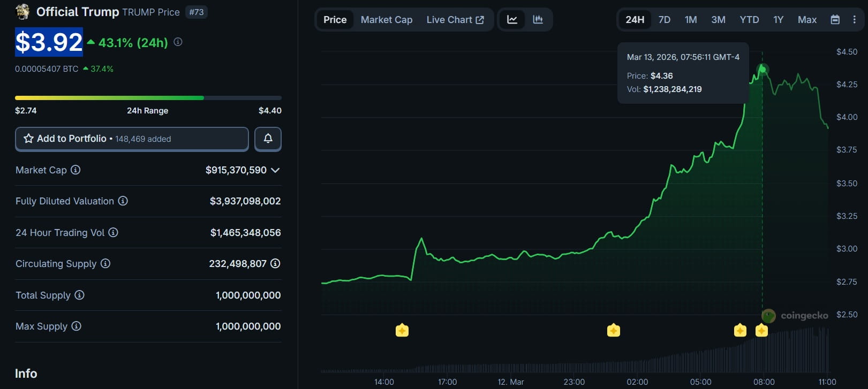Switch to line chart view icon
Screen dimensions: 868x389
(x=512, y=20)
